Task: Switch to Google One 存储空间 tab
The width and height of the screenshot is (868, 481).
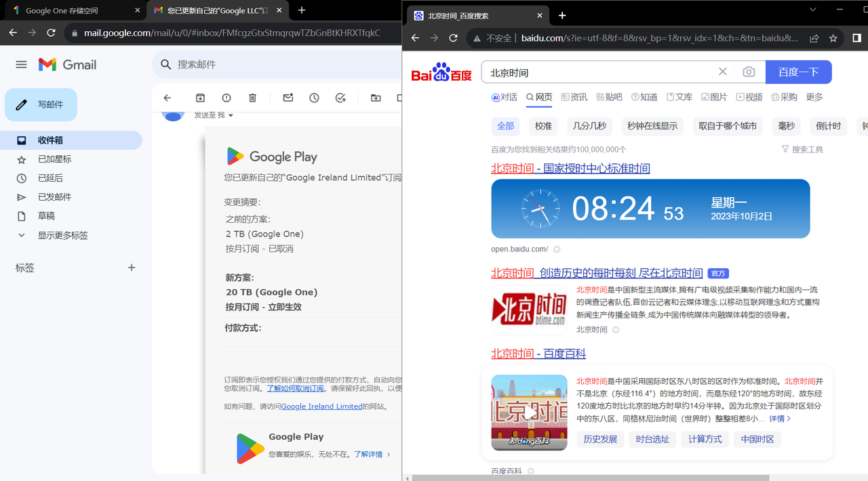Action: point(73,10)
